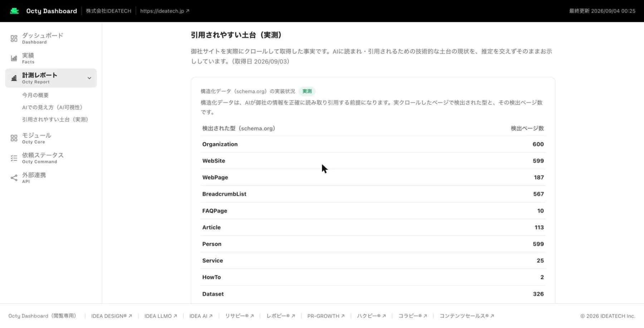This screenshot has width=644, height=328.
Task: Open the PR-GROWTH footer link
Action: pos(326,316)
